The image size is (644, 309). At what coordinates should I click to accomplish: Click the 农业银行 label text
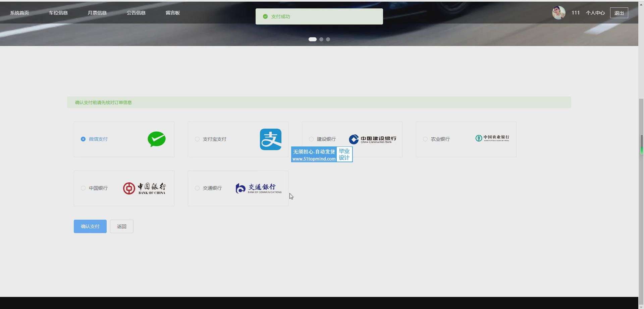pos(440,139)
